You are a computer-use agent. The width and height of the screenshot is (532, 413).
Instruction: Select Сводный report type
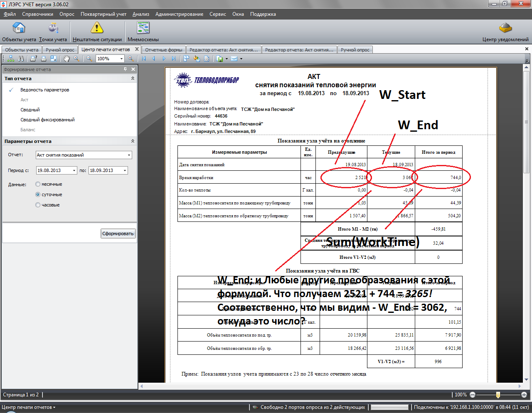30,110
